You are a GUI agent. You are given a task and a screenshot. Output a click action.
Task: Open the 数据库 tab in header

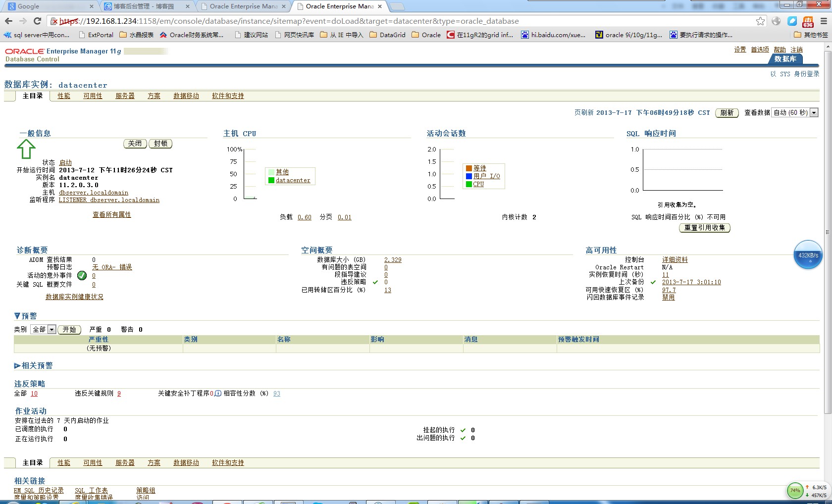pyautogui.click(x=785, y=59)
